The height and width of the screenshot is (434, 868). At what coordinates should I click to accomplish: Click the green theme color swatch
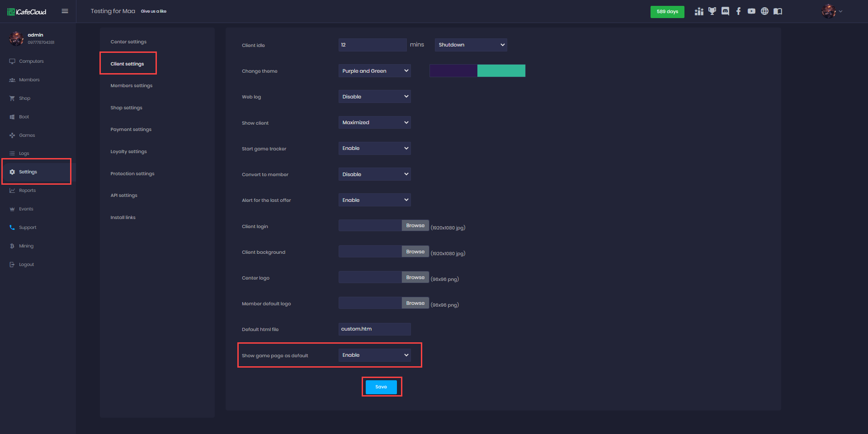(501, 71)
